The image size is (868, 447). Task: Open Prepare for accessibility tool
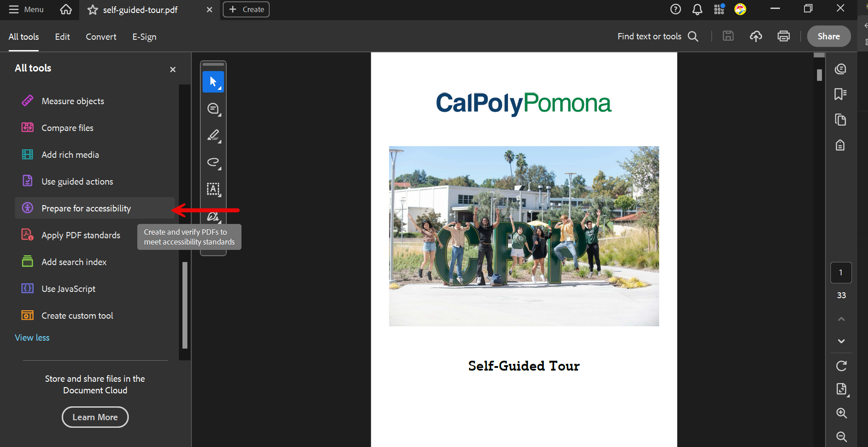pos(86,208)
